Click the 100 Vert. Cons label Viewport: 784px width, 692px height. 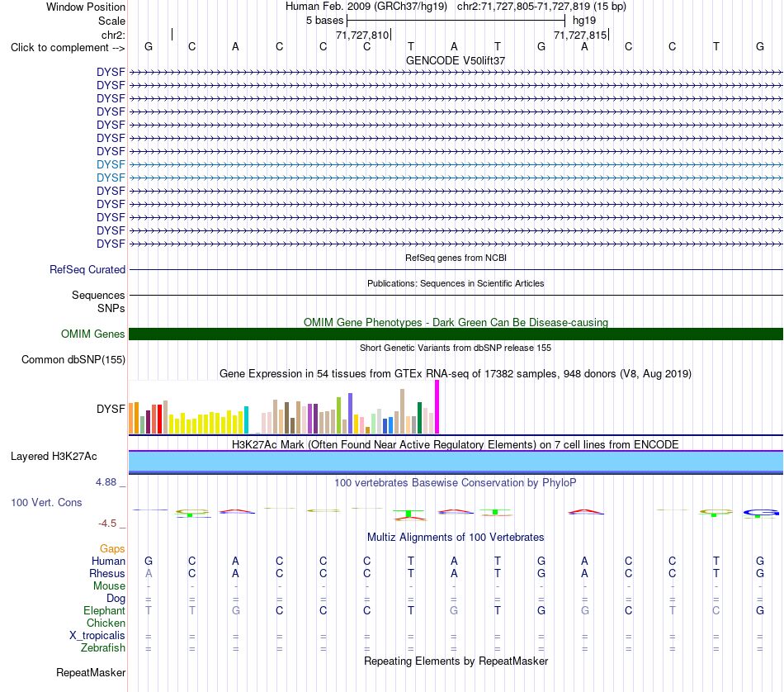tap(46, 502)
